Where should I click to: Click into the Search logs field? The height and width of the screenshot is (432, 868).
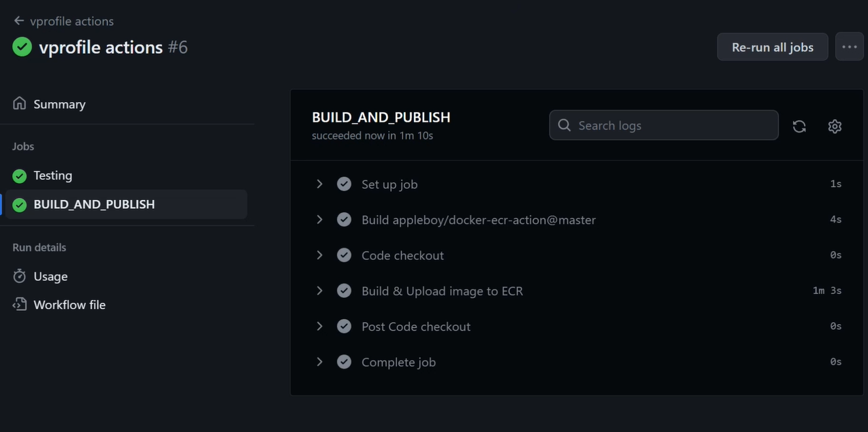[x=664, y=125]
